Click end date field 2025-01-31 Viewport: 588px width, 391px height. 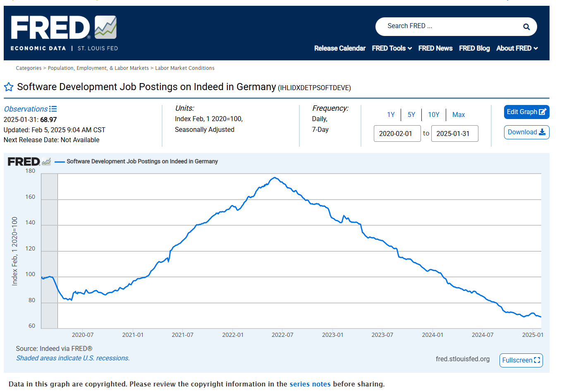pos(455,134)
